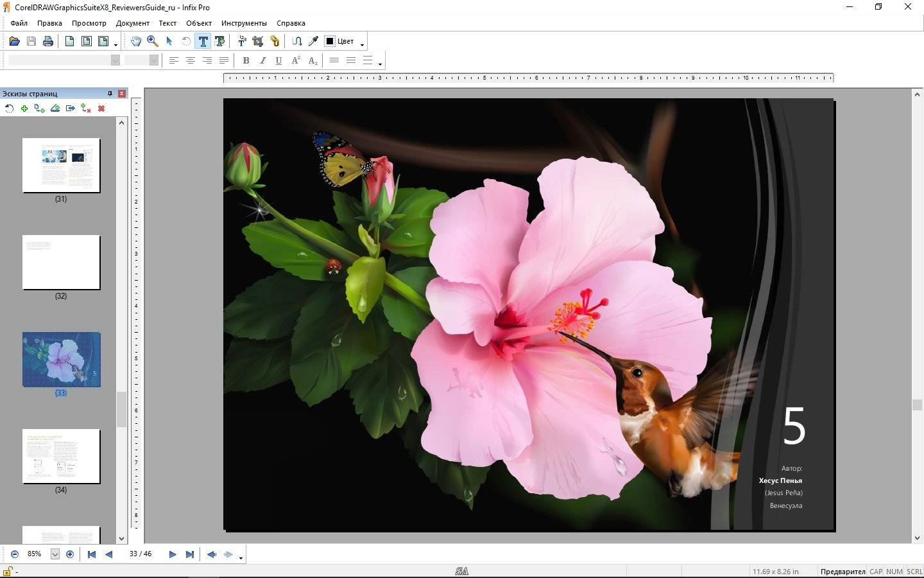Select the Text Plus tool
This screenshot has width=924, height=578.
[219, 41]
